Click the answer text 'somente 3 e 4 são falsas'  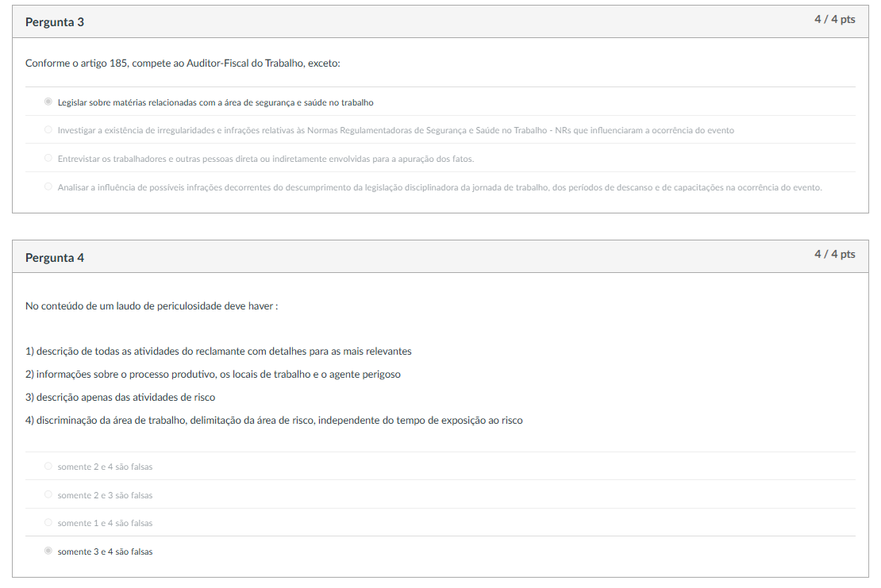[105, 551]
